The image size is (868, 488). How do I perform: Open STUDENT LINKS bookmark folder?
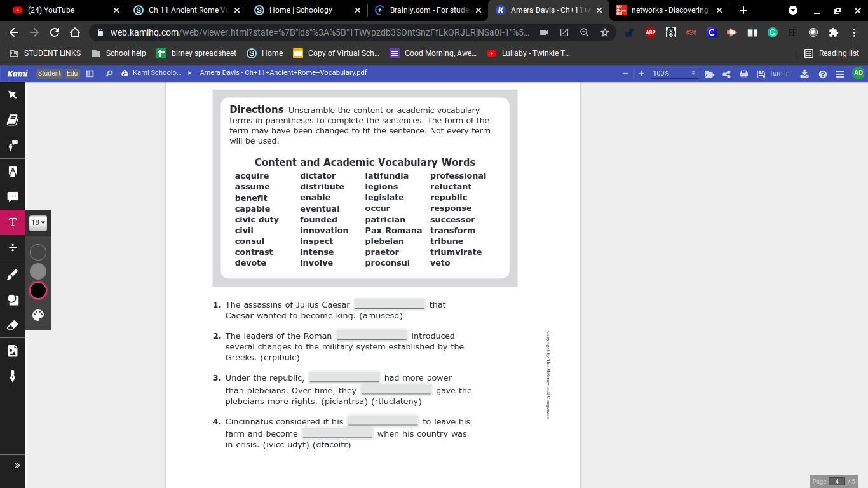click(x=45, y=53)
